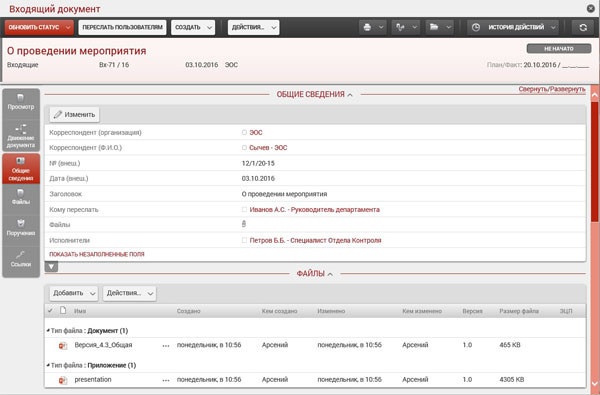
Task: Click the scrollbar up arrow
Action: 595,94
